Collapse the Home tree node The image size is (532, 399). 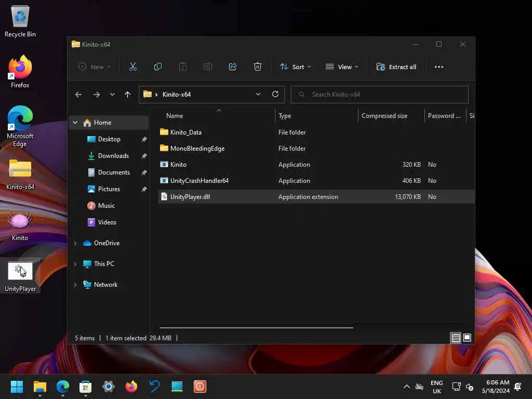tap(75, 123)
